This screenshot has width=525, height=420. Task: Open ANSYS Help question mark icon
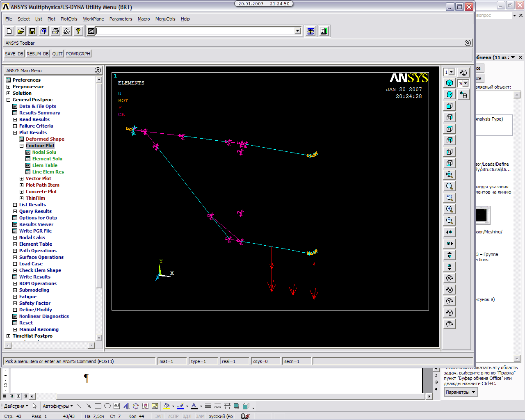pos(78,31)
